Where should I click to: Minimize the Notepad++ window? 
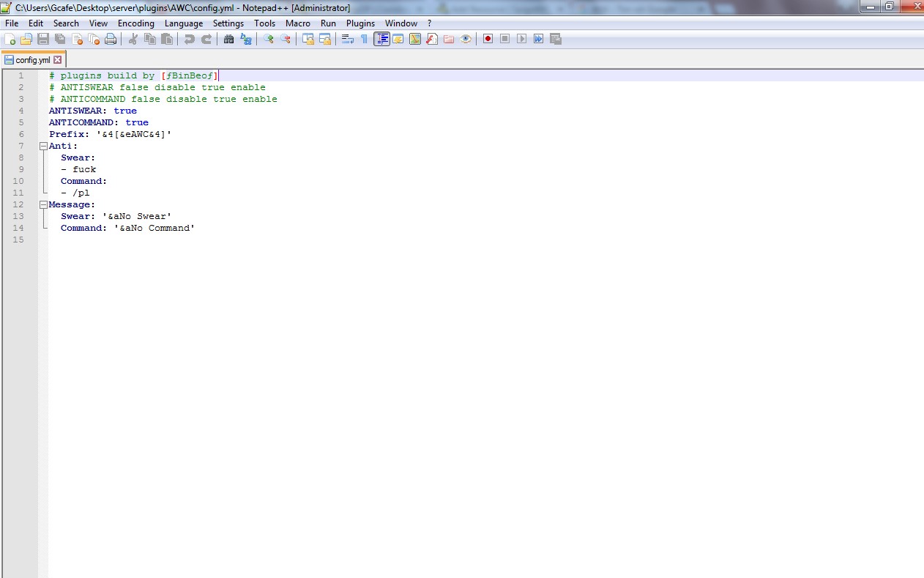[870, 7]
